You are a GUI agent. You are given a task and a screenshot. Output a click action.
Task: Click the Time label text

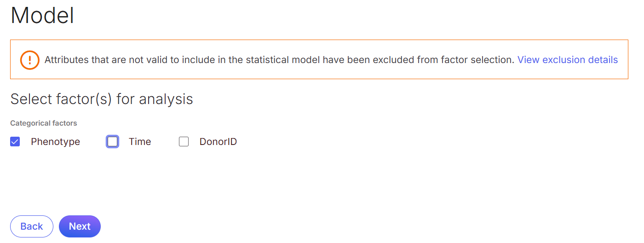140,142
